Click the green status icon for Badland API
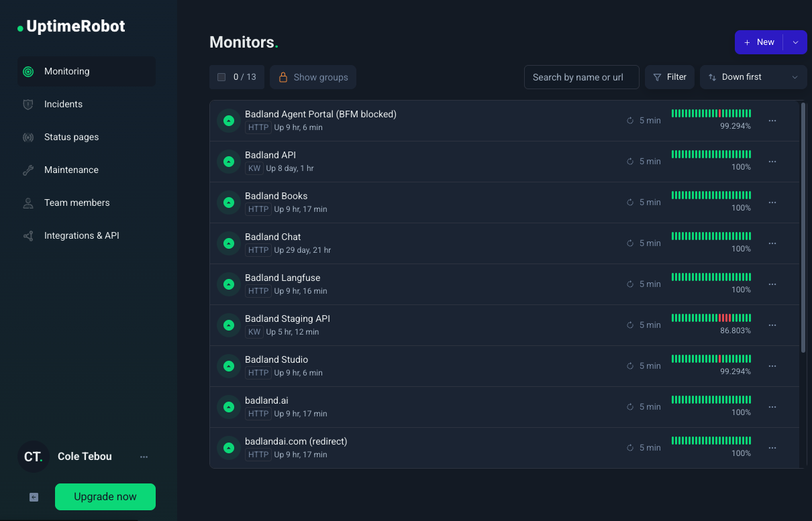 pyautogui.click(x=228, y=162)
